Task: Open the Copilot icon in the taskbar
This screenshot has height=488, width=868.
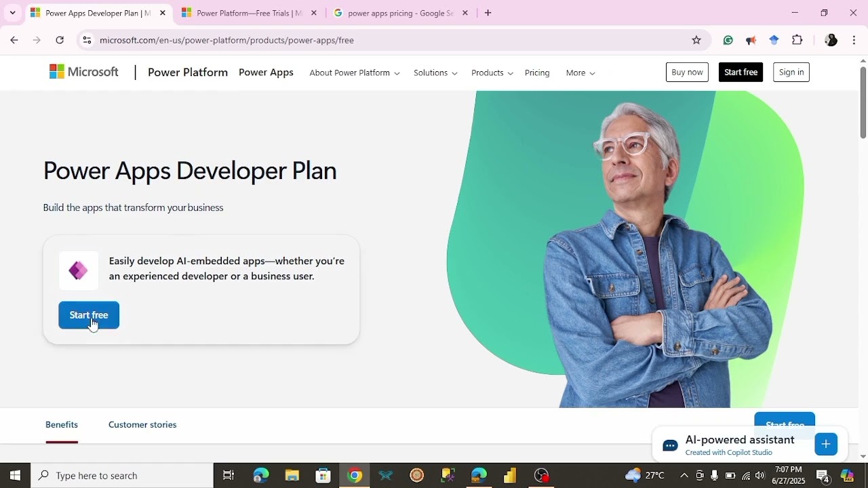Action: point(847,475)
